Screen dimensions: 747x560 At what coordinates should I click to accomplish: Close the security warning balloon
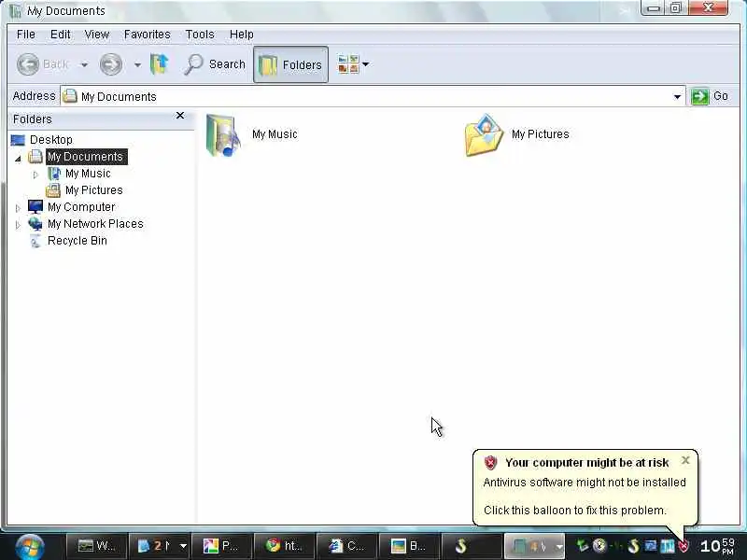(685, 460)
